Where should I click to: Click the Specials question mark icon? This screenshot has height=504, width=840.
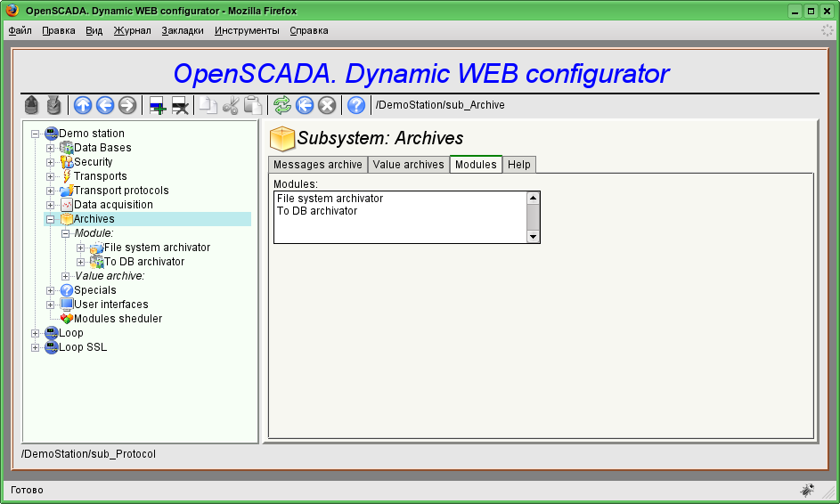pos(67,290)
